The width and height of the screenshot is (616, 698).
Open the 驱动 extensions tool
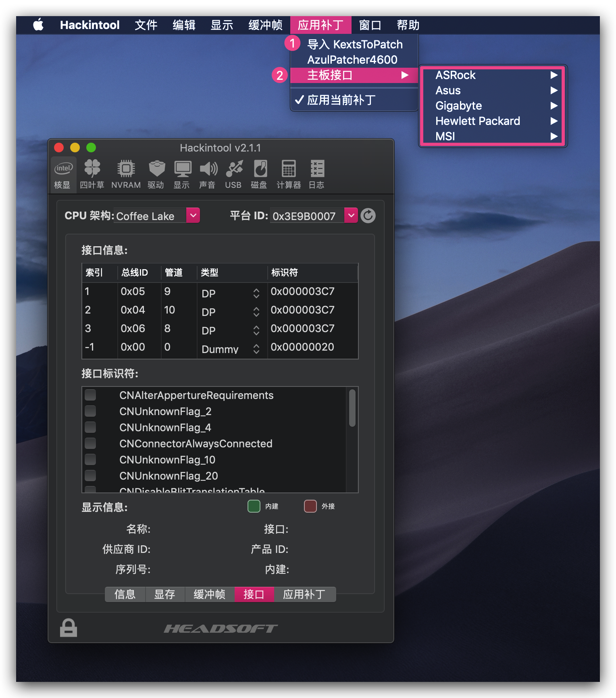pyautogui.click(x=156, y=174)
